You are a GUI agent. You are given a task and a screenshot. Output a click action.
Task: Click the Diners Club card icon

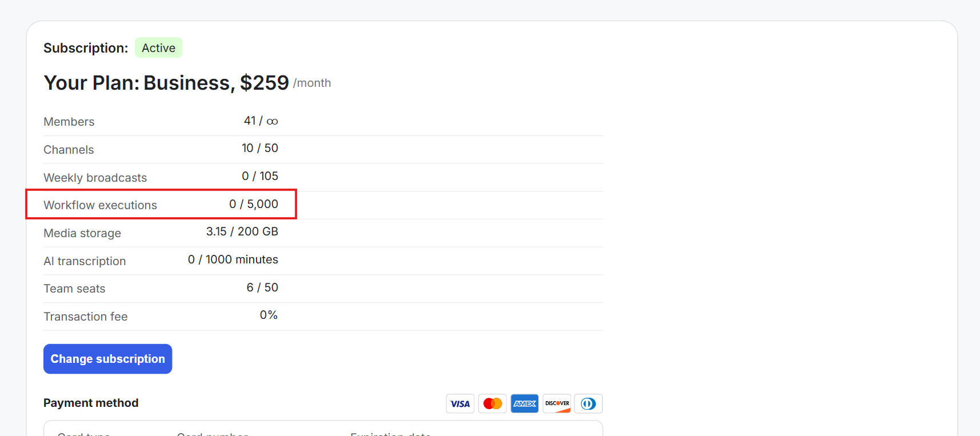[589, 403]
